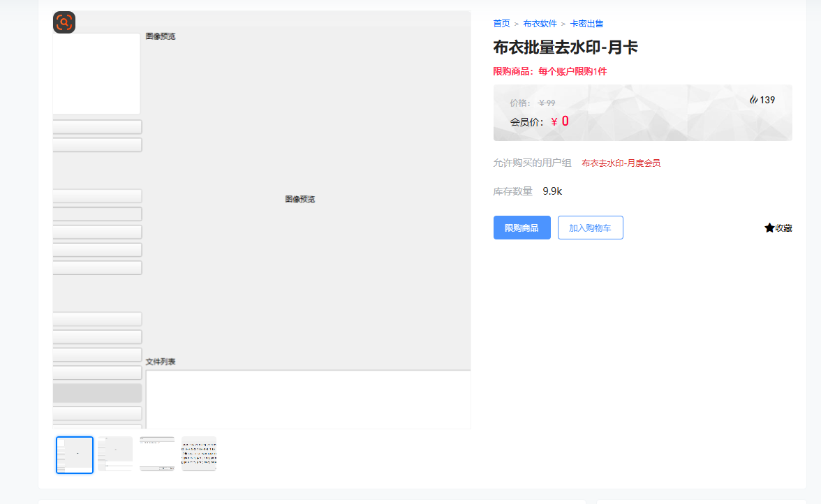Click the flame icon beside the 139 count
The width and height of the screenshot is (821, 504).
(755, 99)
